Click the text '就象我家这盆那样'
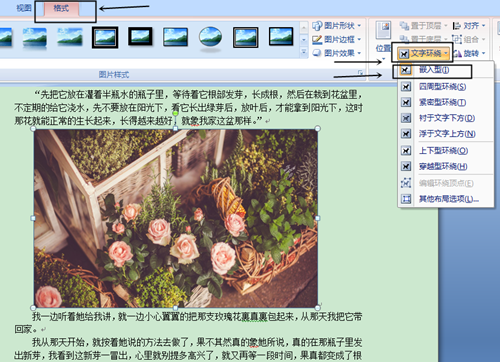 point(217,121)
